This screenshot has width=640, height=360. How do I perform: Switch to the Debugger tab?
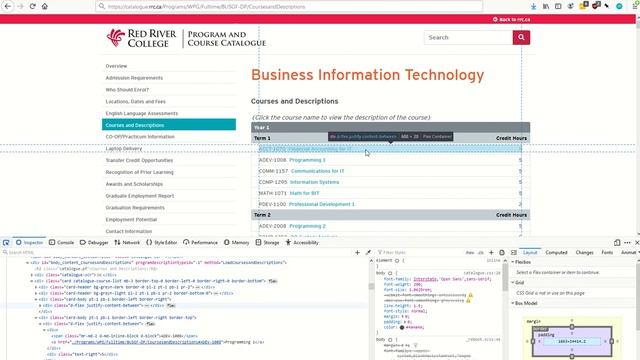click(x=94, y=242)
